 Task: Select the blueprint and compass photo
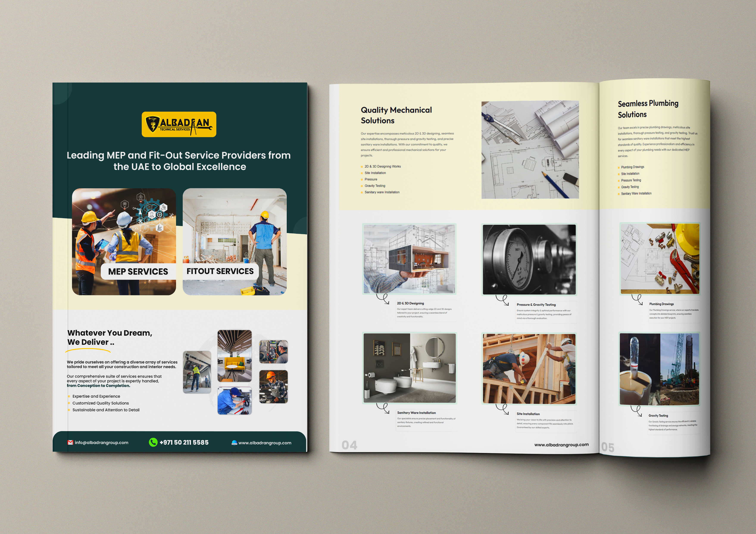530,150
